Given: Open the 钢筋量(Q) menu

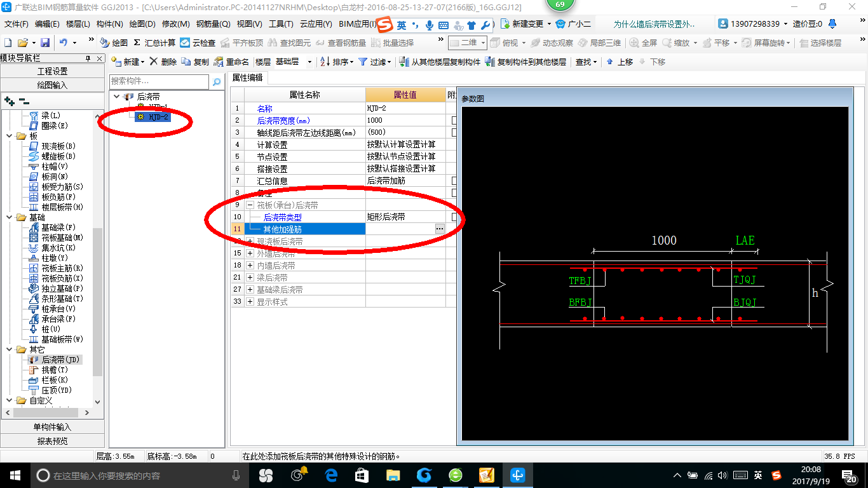Looking at the screenshot, I should [x=213, y=24].
